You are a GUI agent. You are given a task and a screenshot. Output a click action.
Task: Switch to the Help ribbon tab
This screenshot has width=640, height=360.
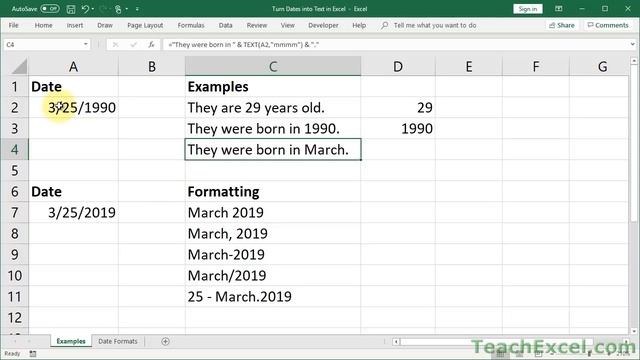359,25
